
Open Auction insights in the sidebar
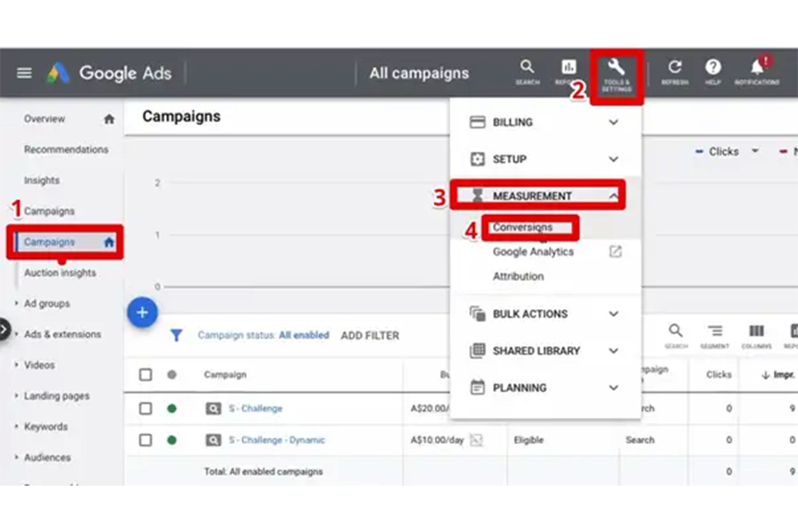tap(60, 273)
